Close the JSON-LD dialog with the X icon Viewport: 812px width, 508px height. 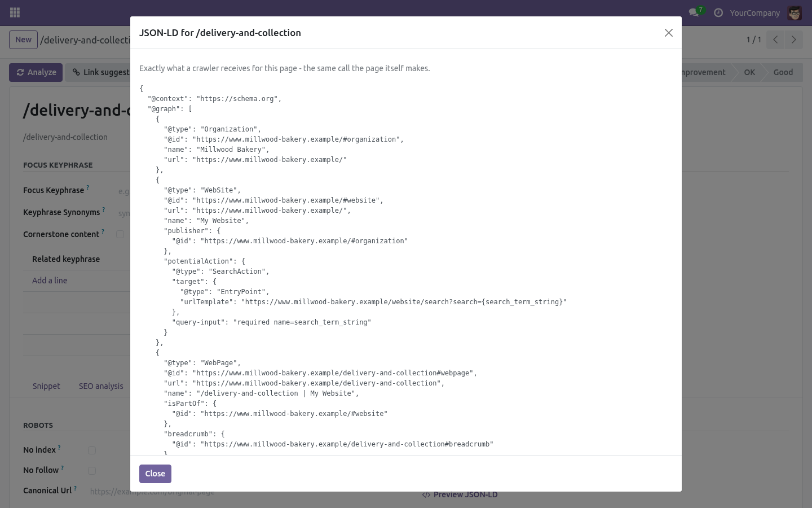669,33
